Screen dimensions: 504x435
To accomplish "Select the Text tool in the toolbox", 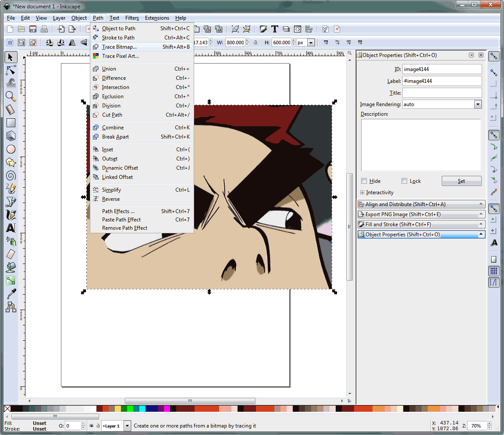I will (11, 228).
